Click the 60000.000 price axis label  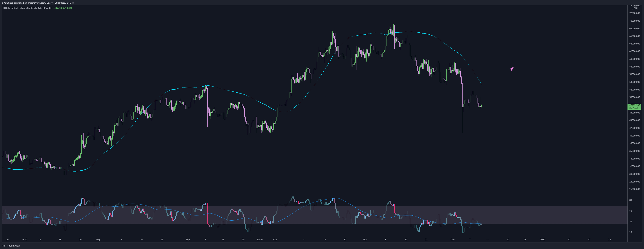tap(635, 59)
